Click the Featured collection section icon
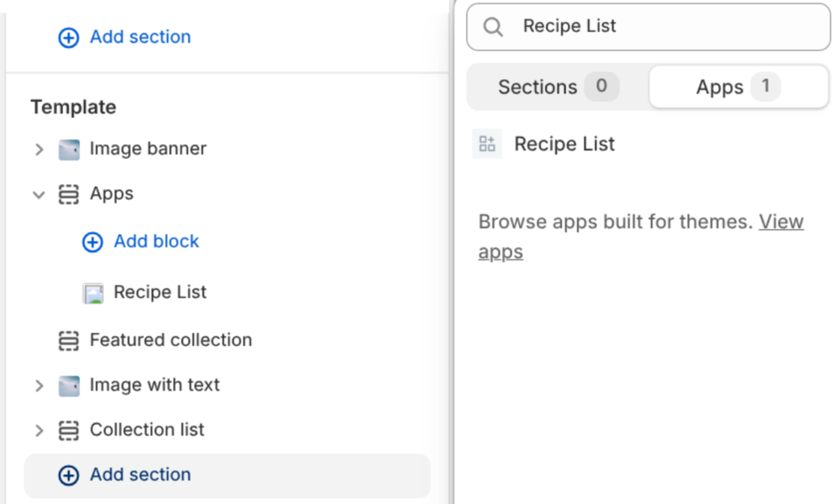 69,341
